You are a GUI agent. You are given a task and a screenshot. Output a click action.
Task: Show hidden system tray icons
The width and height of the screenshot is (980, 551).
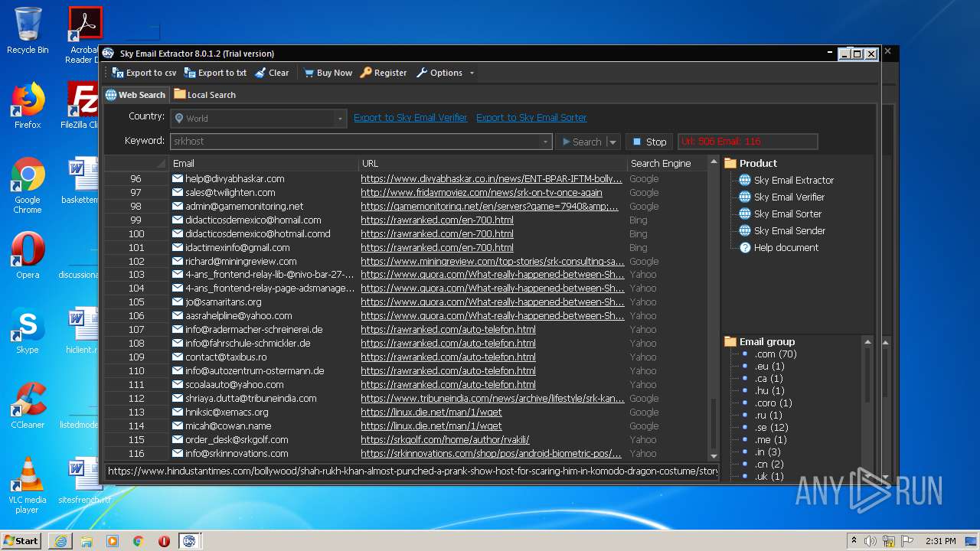point(854,541)
